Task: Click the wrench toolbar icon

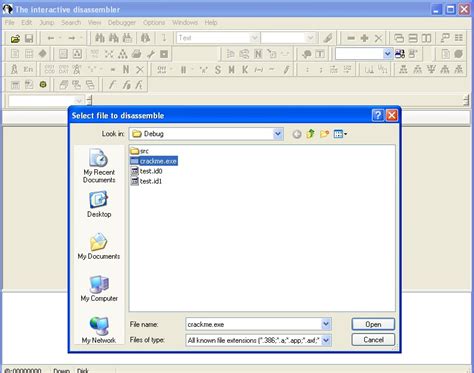Action: [150, 54]
